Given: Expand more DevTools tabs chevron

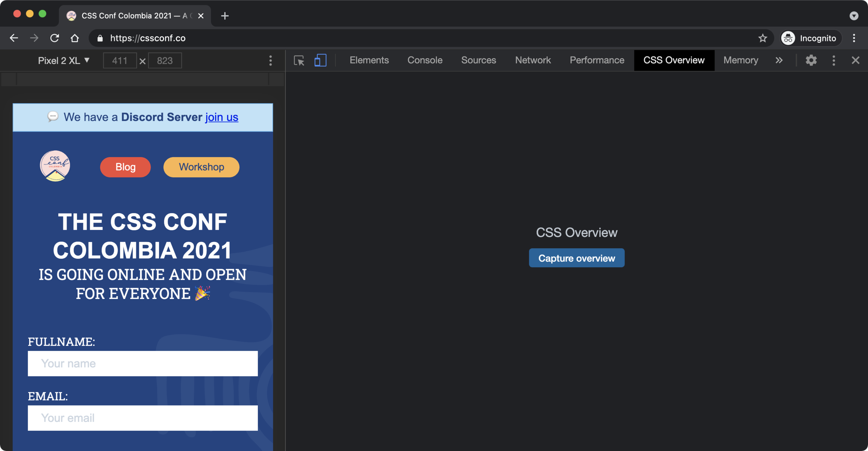Looking at the screenshot, I should pos(779,60).
